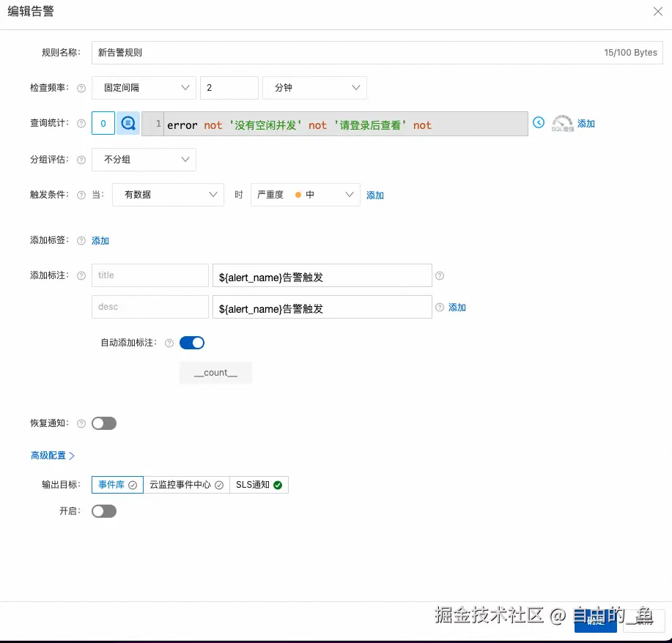The image size is (672, 643).
Task: Turn off the 自动添加标注 switch
Action: (x=192, y=343)
